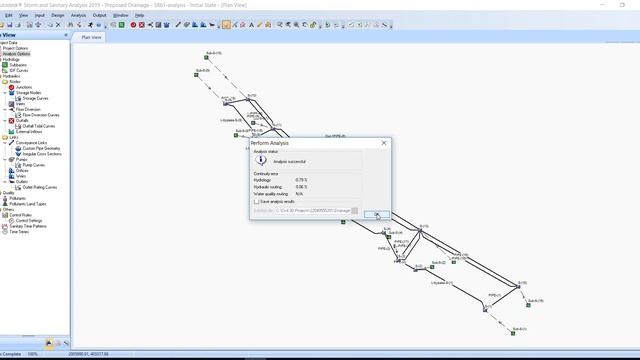Open the Input menu
This screenshot has height=360, width=640.
(40, 15)
